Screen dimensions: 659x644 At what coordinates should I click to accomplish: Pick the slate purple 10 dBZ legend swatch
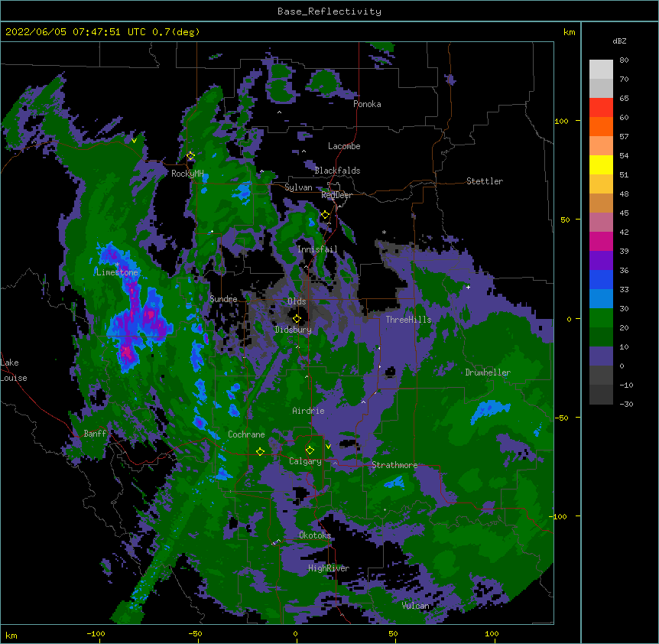click(601, 356)
